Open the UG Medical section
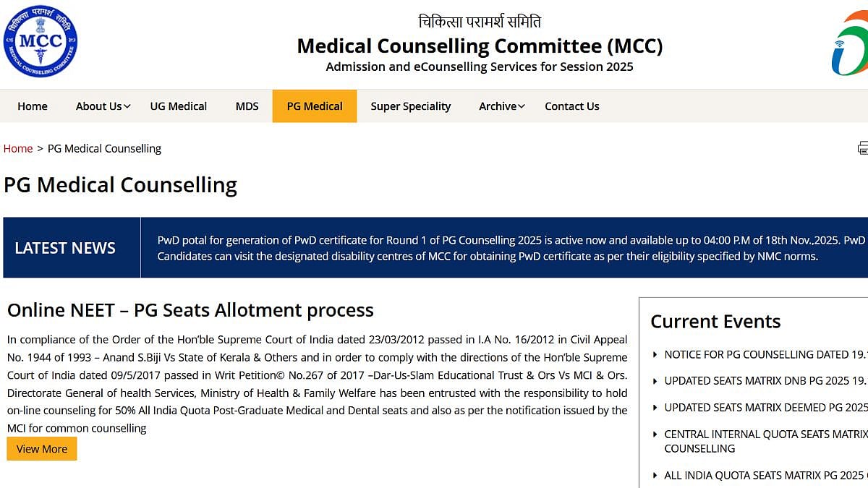This screenshot has width=868, height=488. [178, 106]
